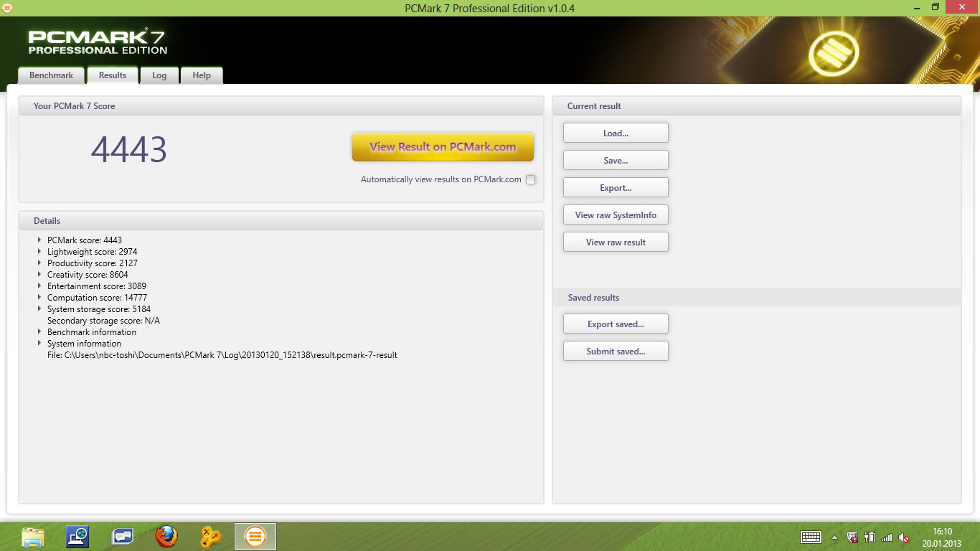The height and width of the screenshot is (551, 980).
Task: Open the chat bubbles taskbar app
Action: 122,537
